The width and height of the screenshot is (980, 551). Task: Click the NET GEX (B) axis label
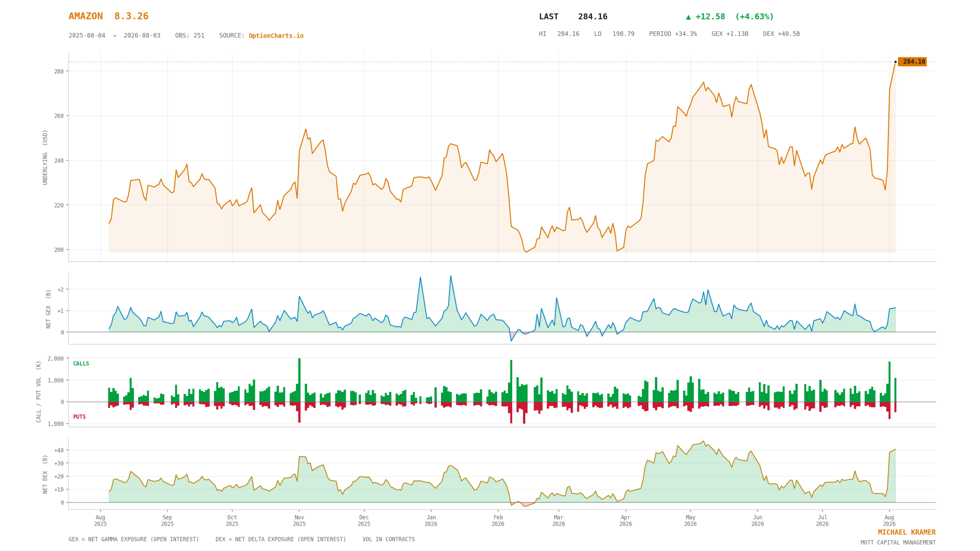tap(48, 308)
